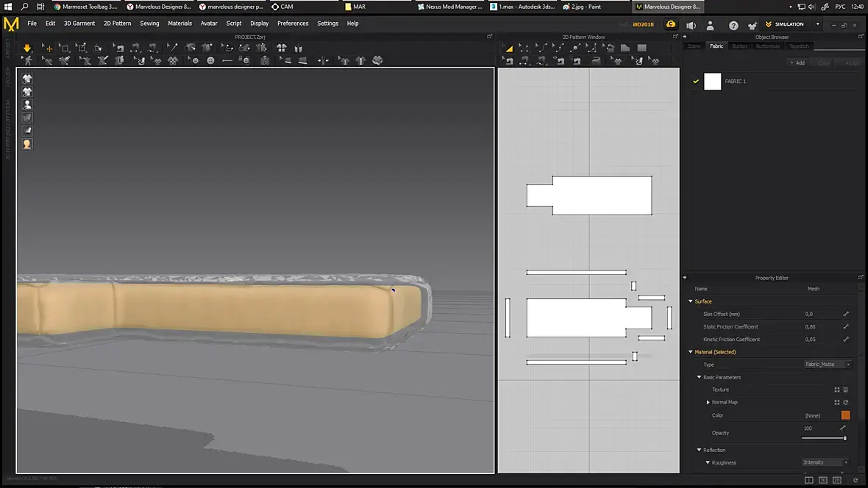Viewport: 868px width, 488px height.
Task: Select the Rectangle tool in 2D toolbar
Action: point(641,48)
